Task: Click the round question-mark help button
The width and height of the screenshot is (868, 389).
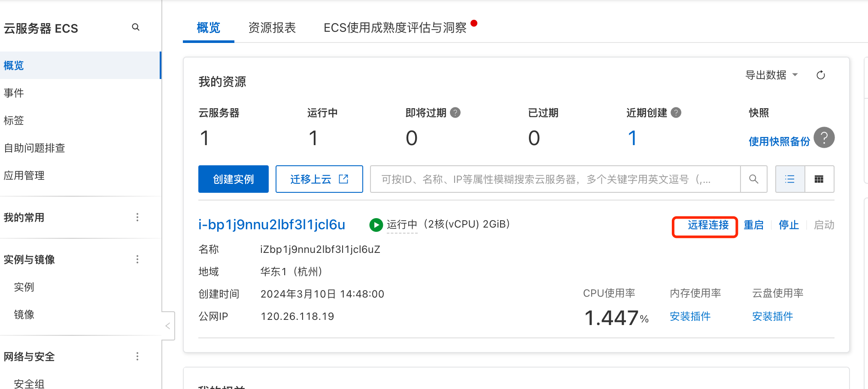Action: coord(824,137)
